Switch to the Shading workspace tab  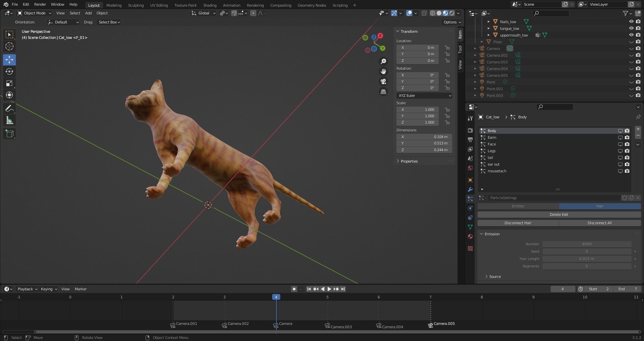[210, 5]
